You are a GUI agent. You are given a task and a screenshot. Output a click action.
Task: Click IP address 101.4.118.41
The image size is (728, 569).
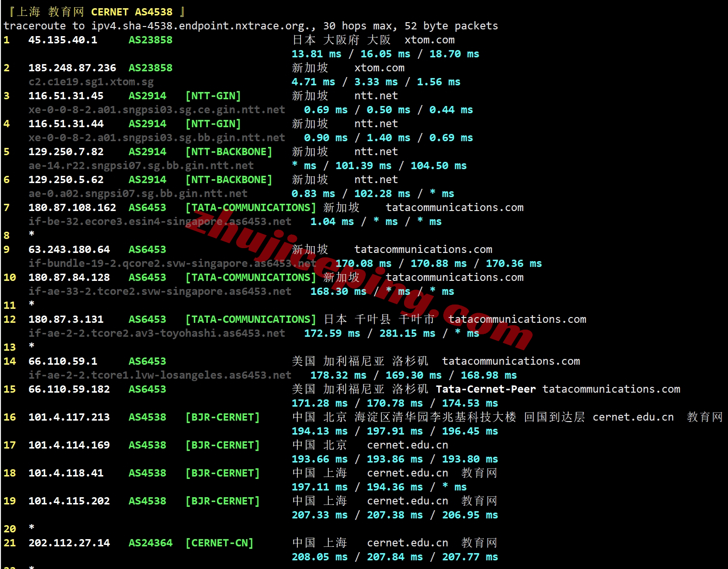click(66, 473)
